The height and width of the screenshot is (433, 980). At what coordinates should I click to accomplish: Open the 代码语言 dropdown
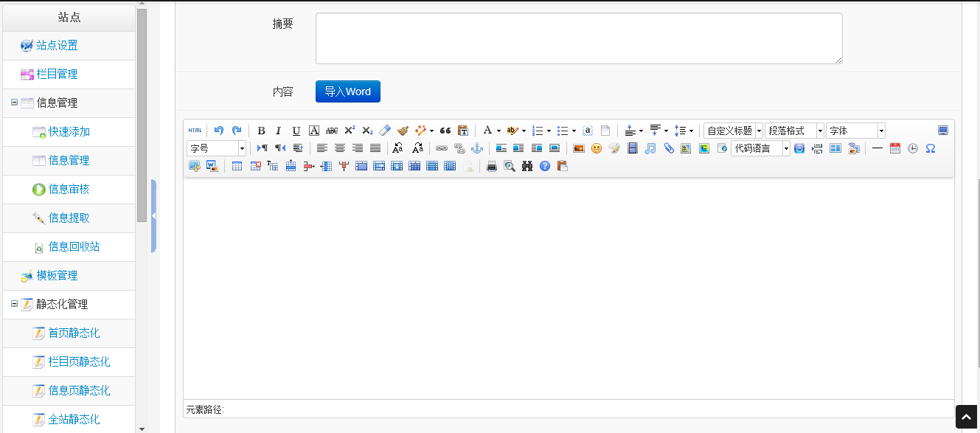[760, 148]
